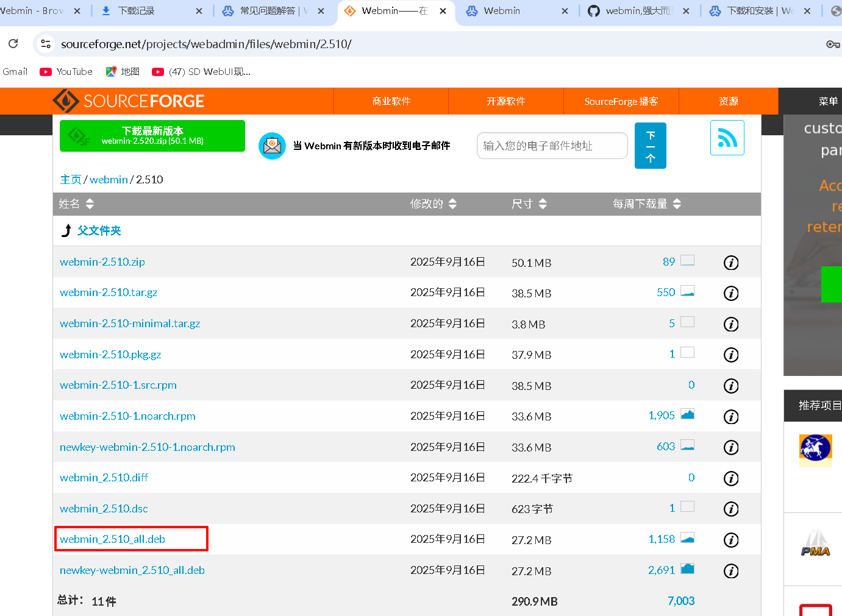Click the browser address bar URL
Viewport: 842px width, 616px height.
[206, 44]
